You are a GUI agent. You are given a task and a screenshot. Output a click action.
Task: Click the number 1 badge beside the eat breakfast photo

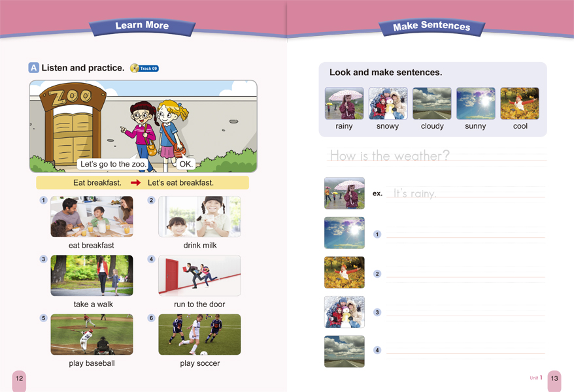point(44,200)
